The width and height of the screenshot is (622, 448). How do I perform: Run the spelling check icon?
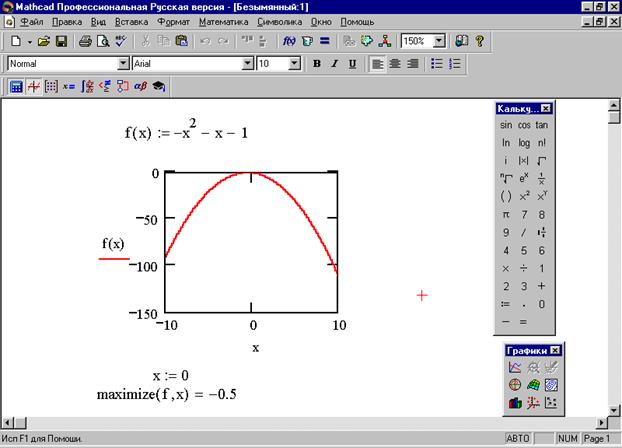(121, 41)
